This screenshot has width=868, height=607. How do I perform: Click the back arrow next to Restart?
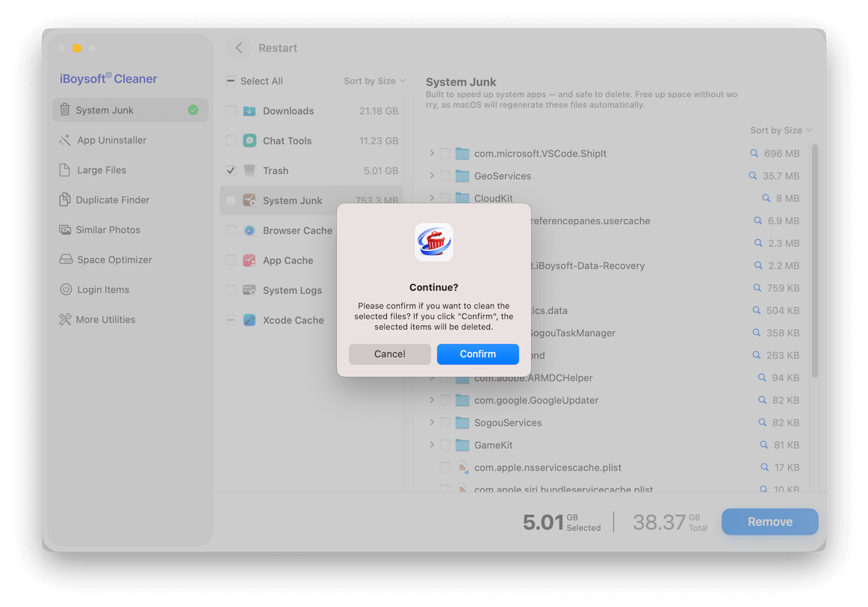click(239, 48)
